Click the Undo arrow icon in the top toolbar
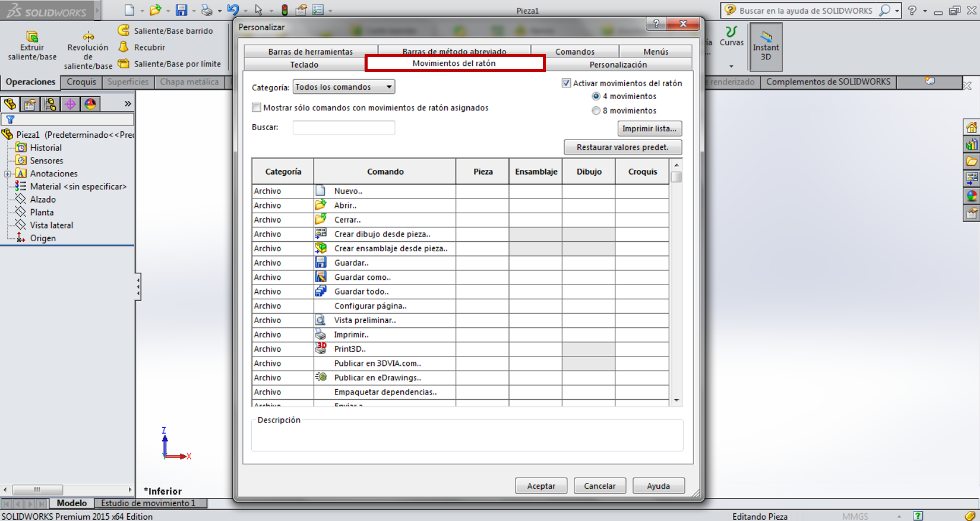The image size is (980, 521). click(233, 10)
